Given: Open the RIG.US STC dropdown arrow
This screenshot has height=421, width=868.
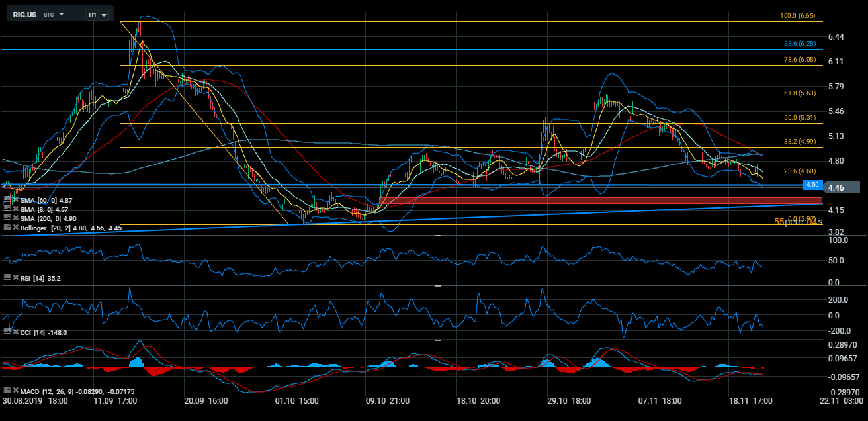Looking at the screenshot, I should pos(62,14).
